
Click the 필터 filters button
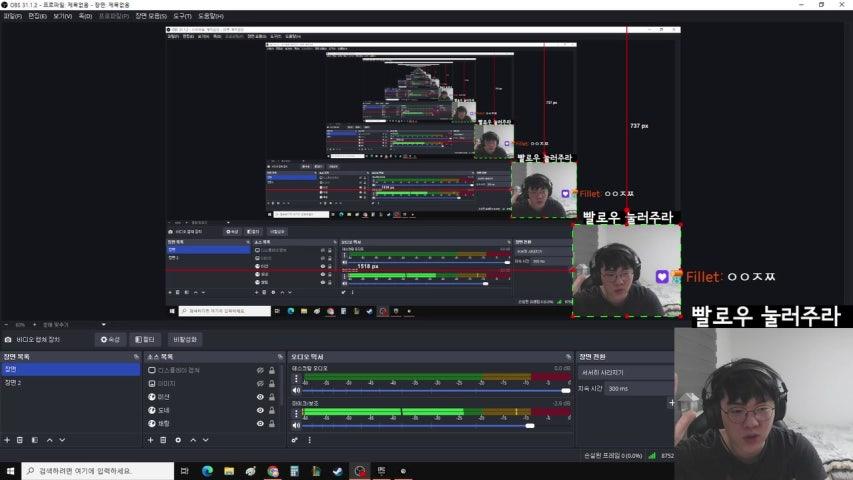pyautogui.click(x=145, y=340)
